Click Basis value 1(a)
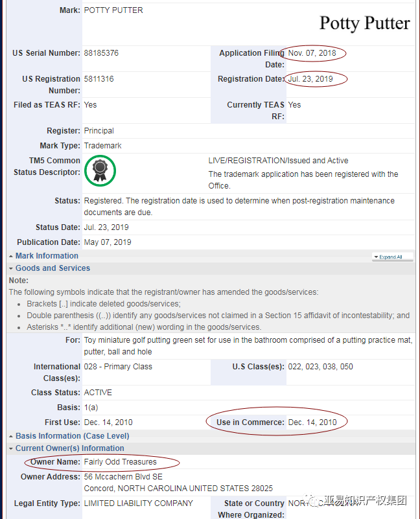The width and height of the screenshot is (420, 519). click(x=91, y=408)
